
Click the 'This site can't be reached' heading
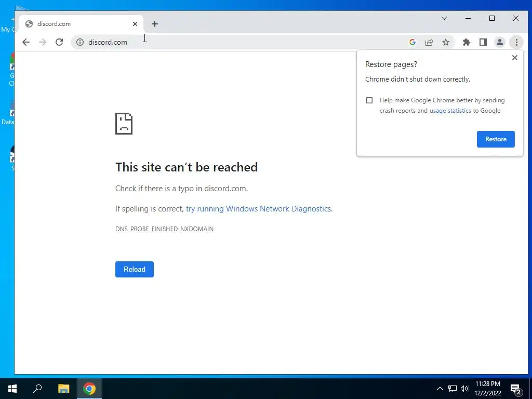[187, 167]
